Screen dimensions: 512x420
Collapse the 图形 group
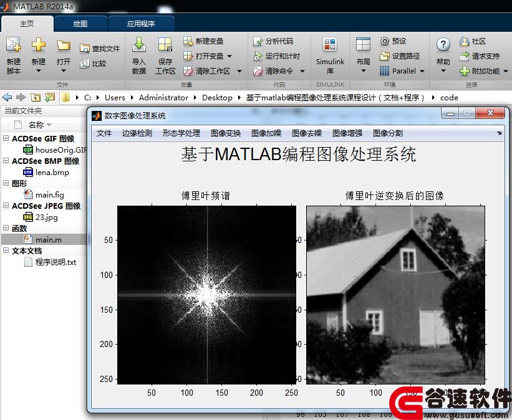6,183
